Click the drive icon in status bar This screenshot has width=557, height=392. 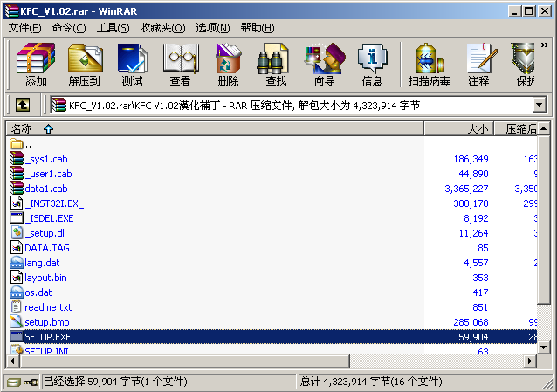[x=13, y=382]
